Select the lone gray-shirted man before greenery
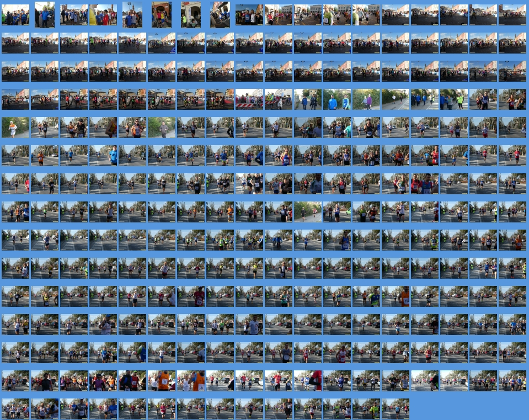 pyautogui.click(x=162, y=127)
